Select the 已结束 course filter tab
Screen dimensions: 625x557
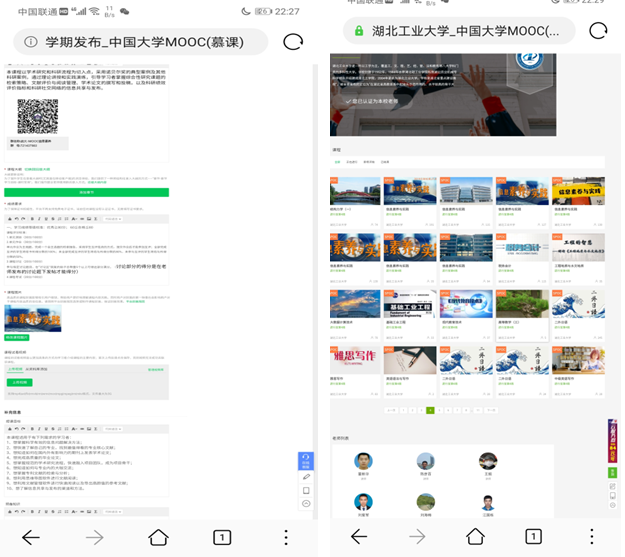[x=385, y=162]
